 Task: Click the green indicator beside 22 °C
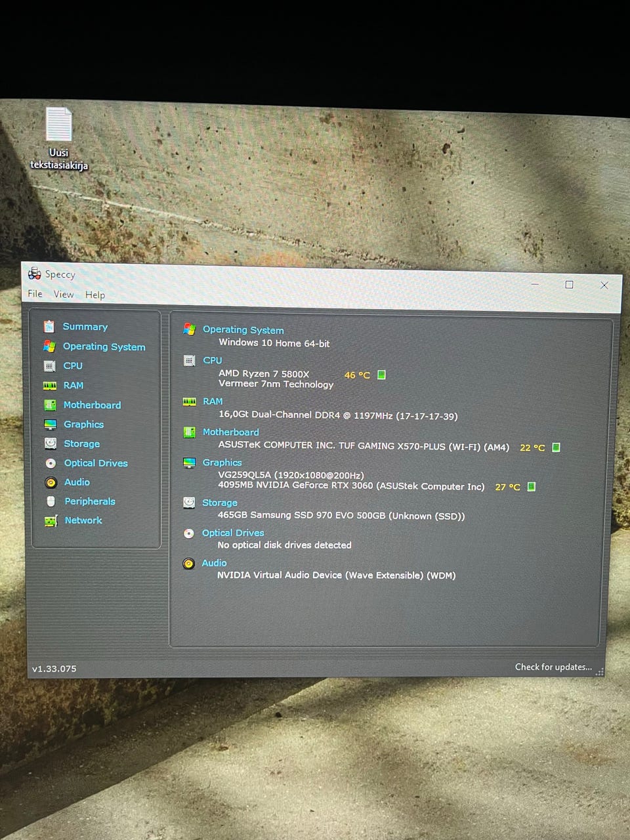[x=556, y=447]
